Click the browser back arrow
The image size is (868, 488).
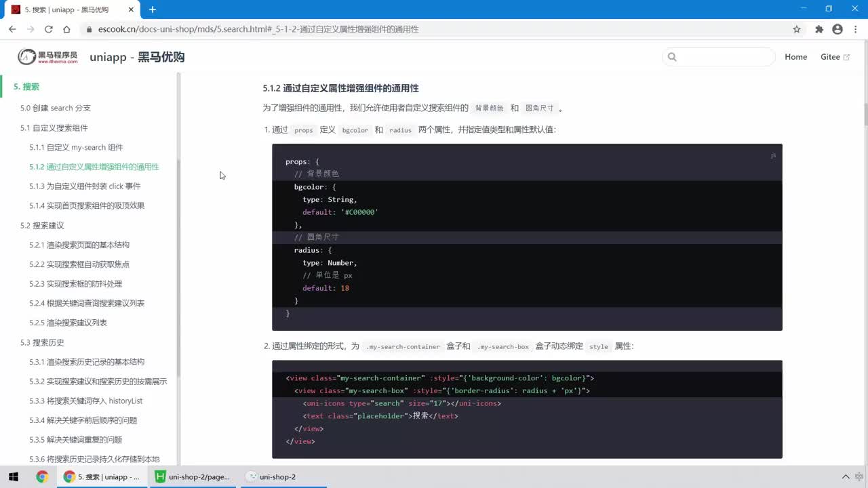(x=12, y=29)
